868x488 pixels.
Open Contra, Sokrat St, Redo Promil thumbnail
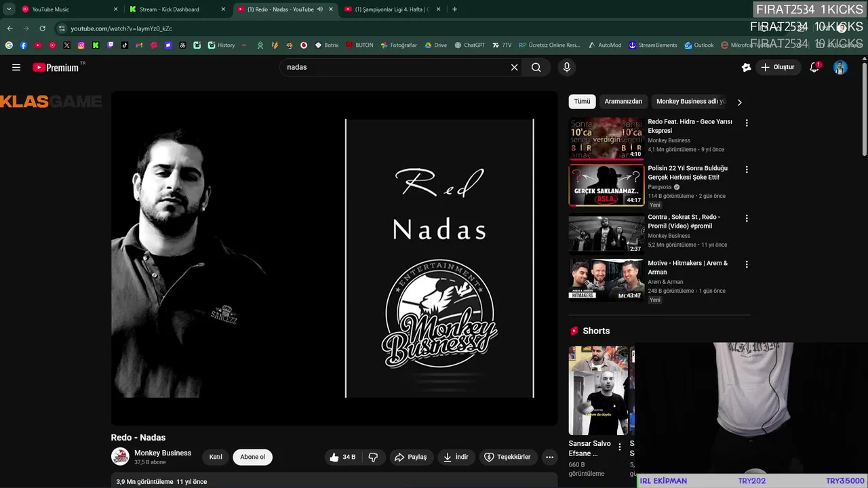pyautogui.click(x=606, y=233)
